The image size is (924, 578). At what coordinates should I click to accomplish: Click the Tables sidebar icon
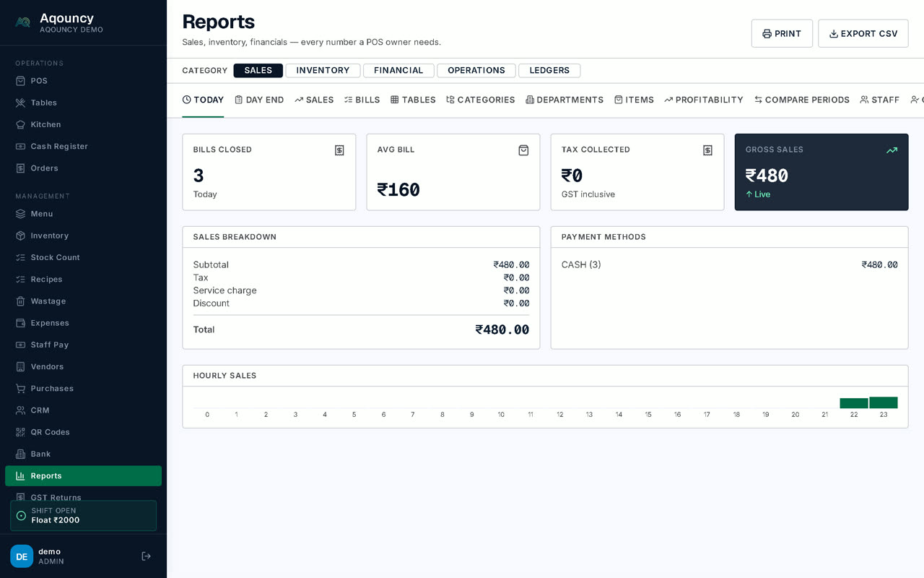coord(20,103)
